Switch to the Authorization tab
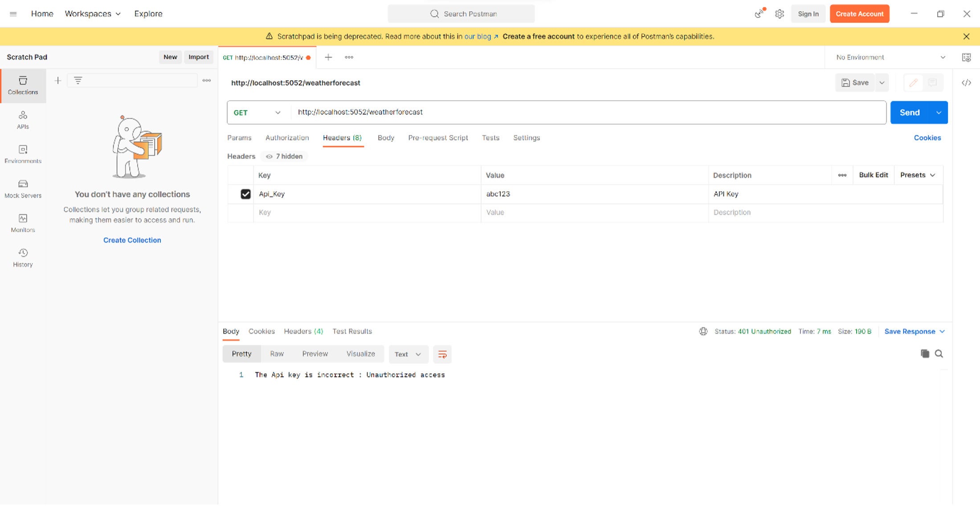Screen dimensions: 980x506 (x=287, y=138)
